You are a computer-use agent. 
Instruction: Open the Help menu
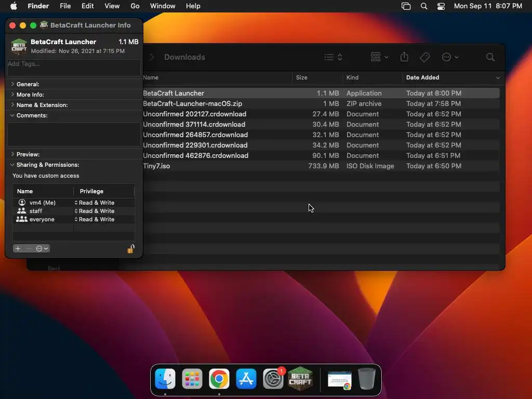(193, 6)
